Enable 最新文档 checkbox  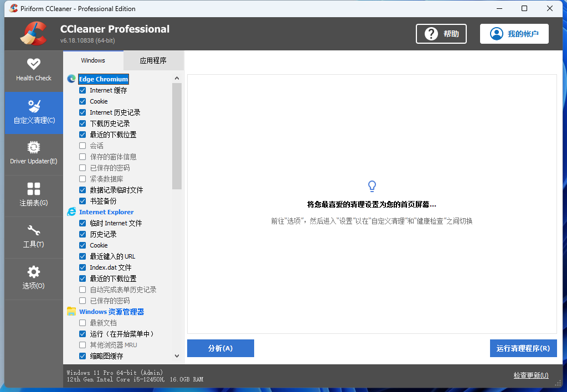pyautogui.click(x=83, y=323)
